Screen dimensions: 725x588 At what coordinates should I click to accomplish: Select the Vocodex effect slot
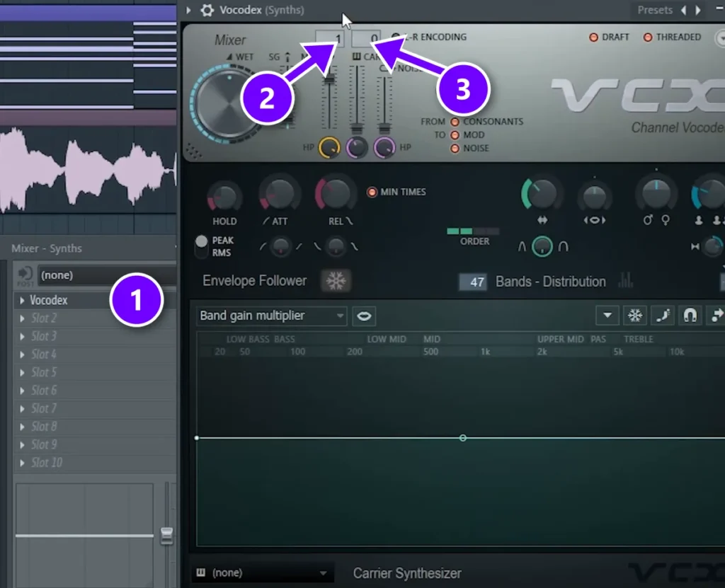pyautogui.click(x=95, y=301)
